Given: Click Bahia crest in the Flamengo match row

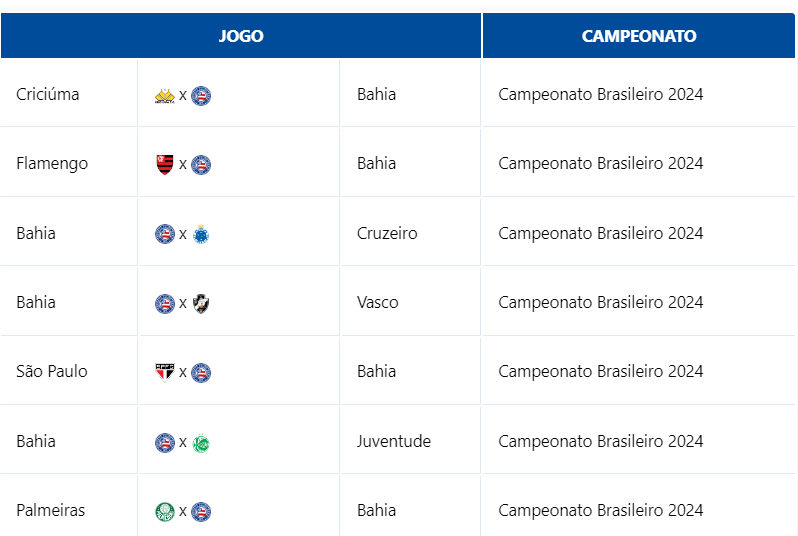Looking at the screenshot, I should point(201,165).
